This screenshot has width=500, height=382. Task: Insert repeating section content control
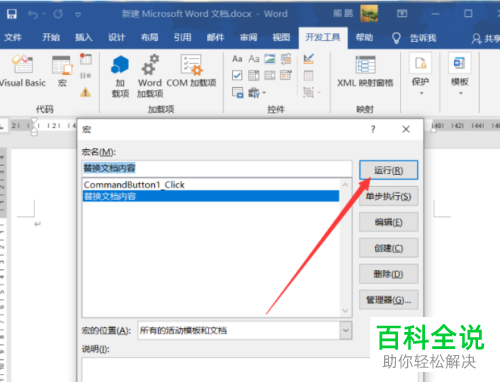[238, 92]
